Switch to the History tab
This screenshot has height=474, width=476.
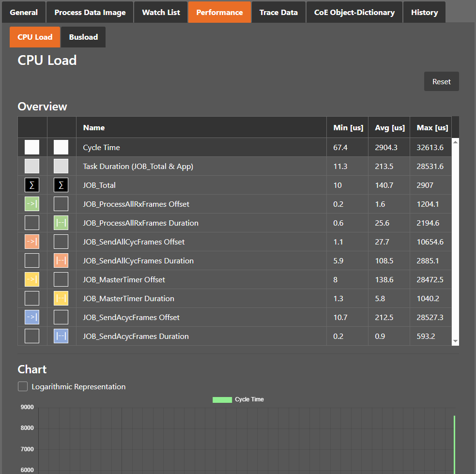[424, 12]
